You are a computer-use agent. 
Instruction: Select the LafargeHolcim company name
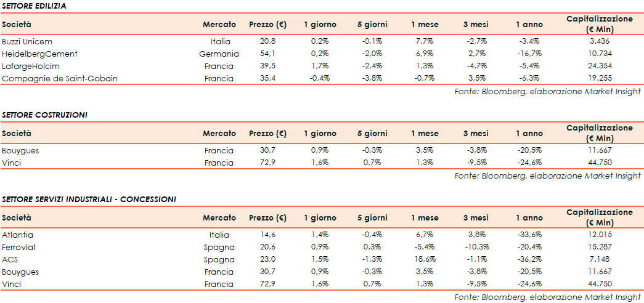(x=31, y=66)
